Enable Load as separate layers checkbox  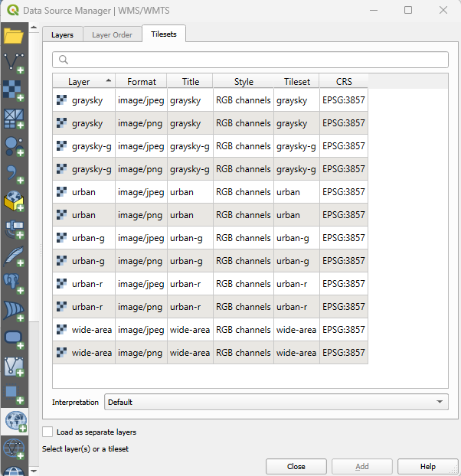48,432
